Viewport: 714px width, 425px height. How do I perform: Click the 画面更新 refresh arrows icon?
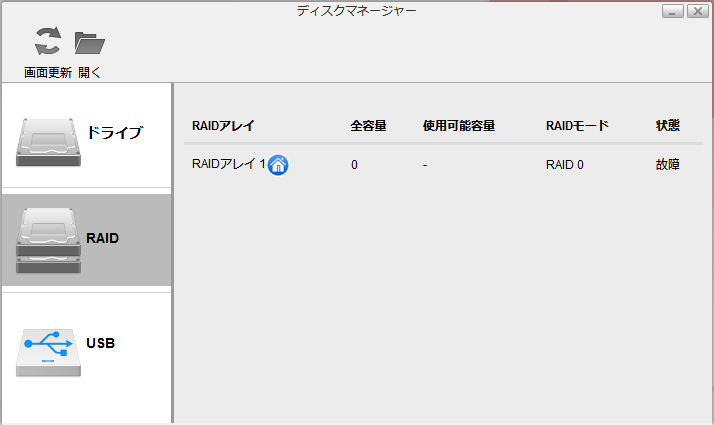pos(48,41)
